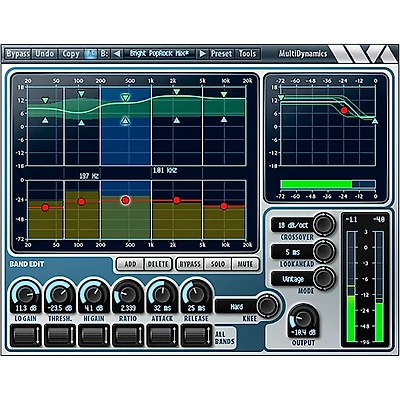This screenshot has height=400, width=400.
Task: Click the 1.01 KHz crossover frequency label
Action: 165,171
